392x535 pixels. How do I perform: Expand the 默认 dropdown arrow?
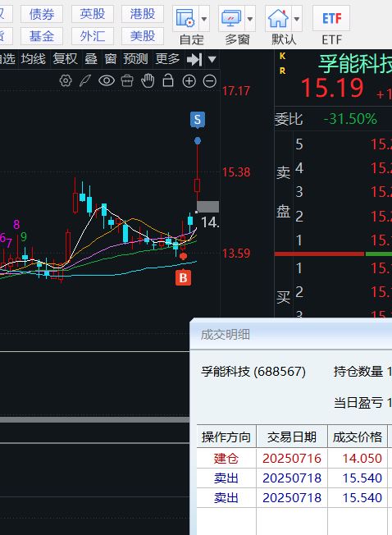297,18
